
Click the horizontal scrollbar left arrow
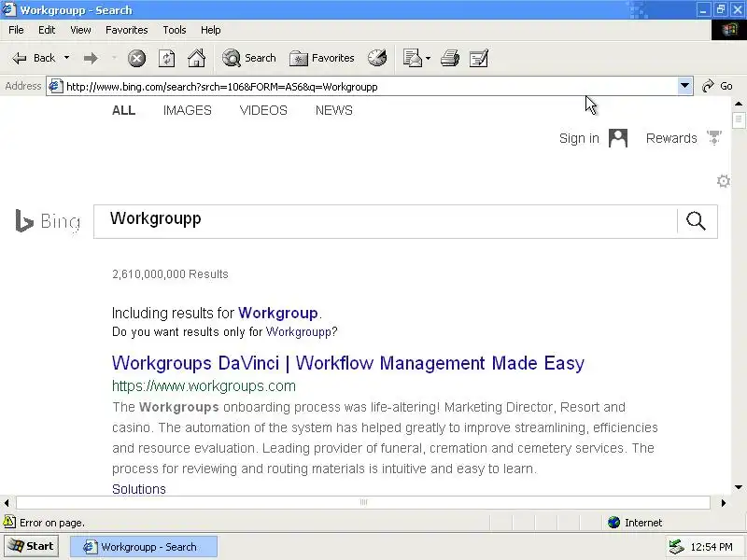[x=7, y=502]
